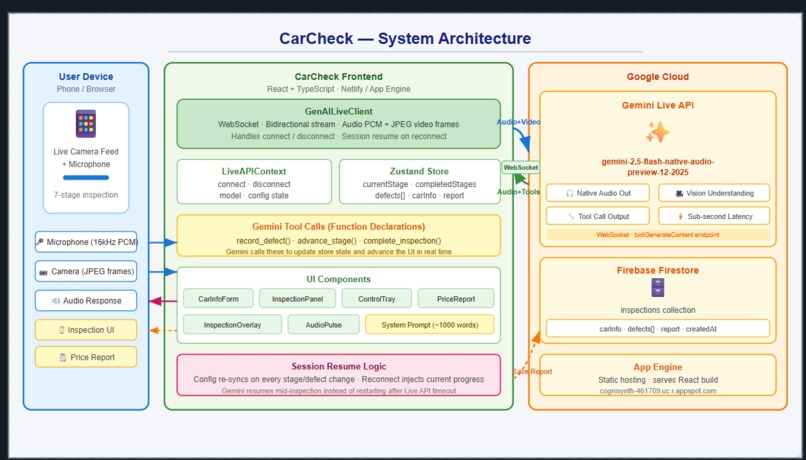Click the blue bar under Live Camera Feed

click(86, 178)
